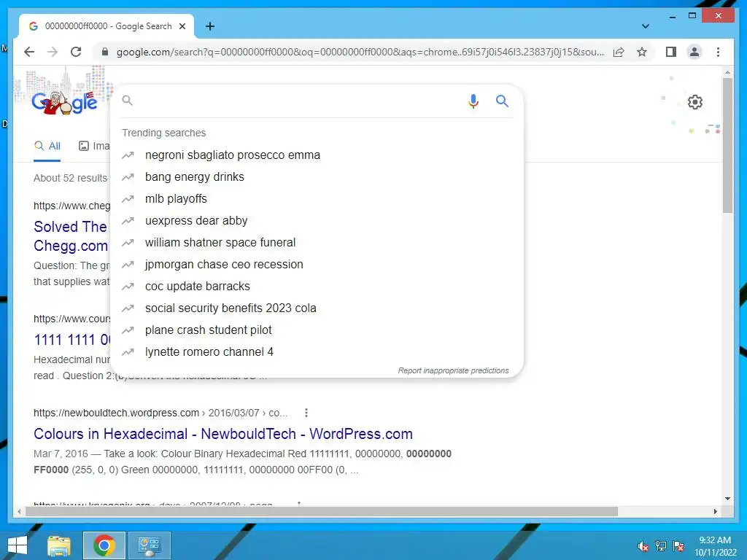View site information lock icon
747x560 pixels.
105,52
